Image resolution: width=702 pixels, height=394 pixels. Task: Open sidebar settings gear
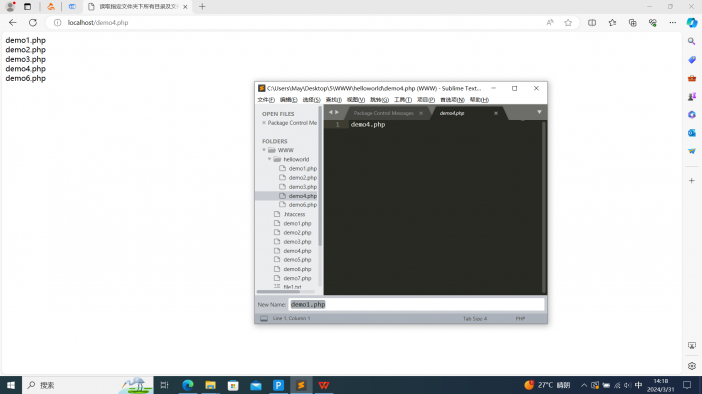692,366
